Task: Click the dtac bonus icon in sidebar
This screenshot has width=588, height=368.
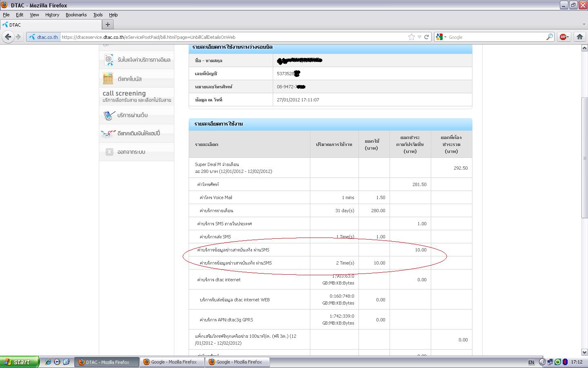Action: (x=108, y=78)
